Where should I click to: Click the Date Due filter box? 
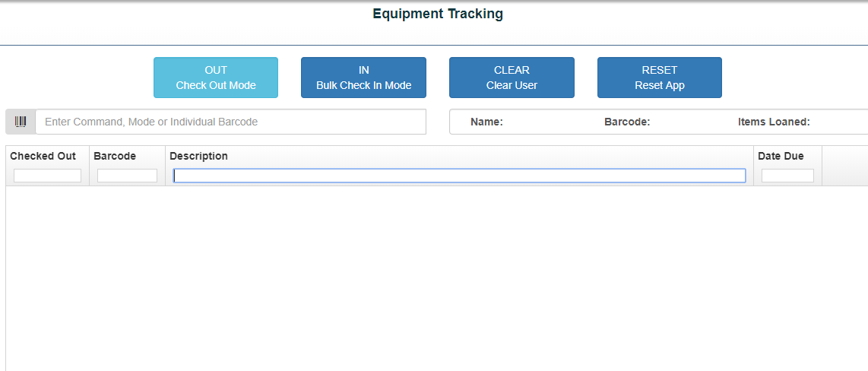point(787,176)
